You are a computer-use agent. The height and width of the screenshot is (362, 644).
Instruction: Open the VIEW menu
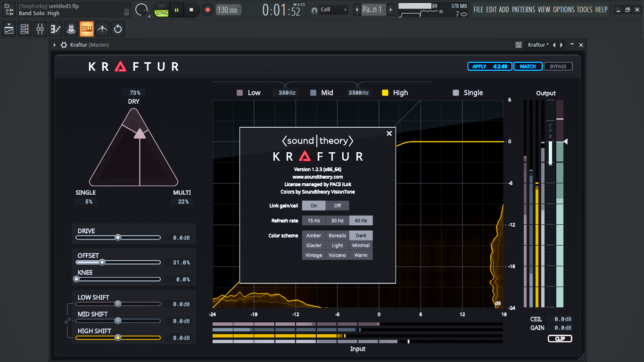pos(544,9)
